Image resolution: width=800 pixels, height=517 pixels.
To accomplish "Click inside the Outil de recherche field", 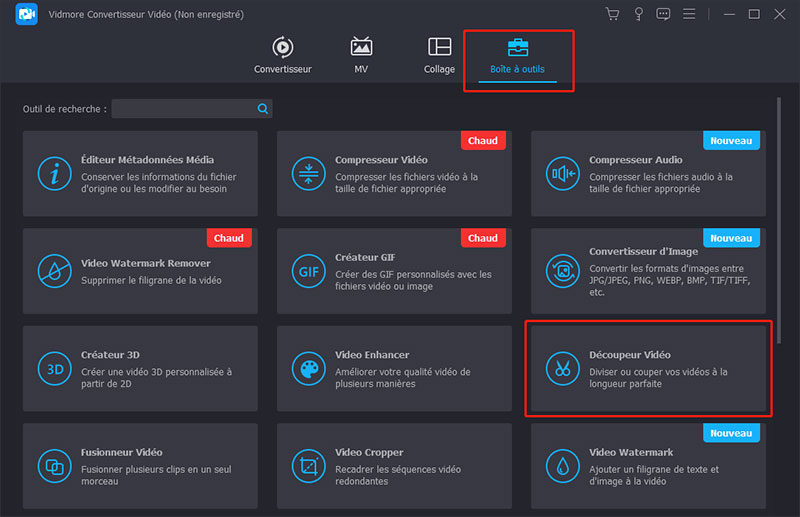I will (183, 109).
